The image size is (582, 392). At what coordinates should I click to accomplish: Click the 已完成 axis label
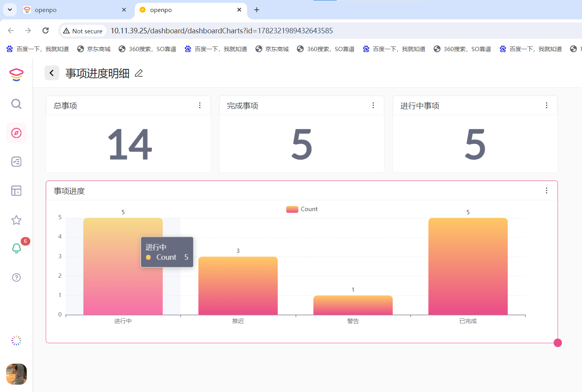(468, 321)
